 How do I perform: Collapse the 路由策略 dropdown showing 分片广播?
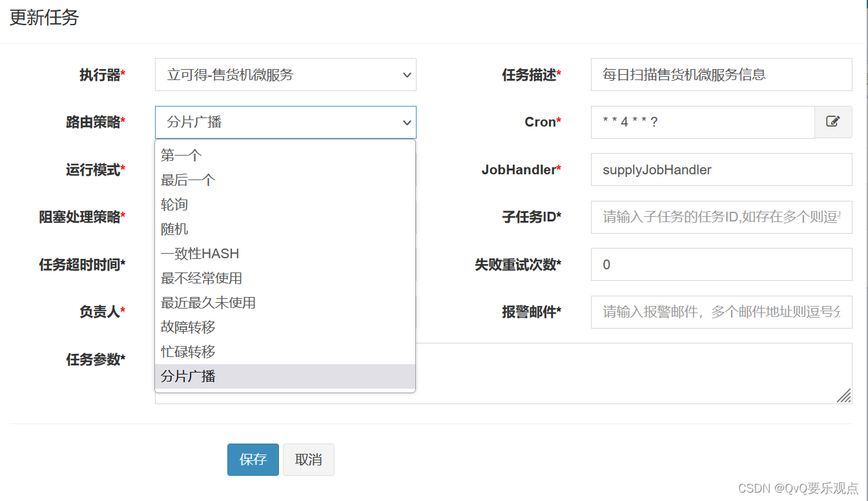(285, 122)
